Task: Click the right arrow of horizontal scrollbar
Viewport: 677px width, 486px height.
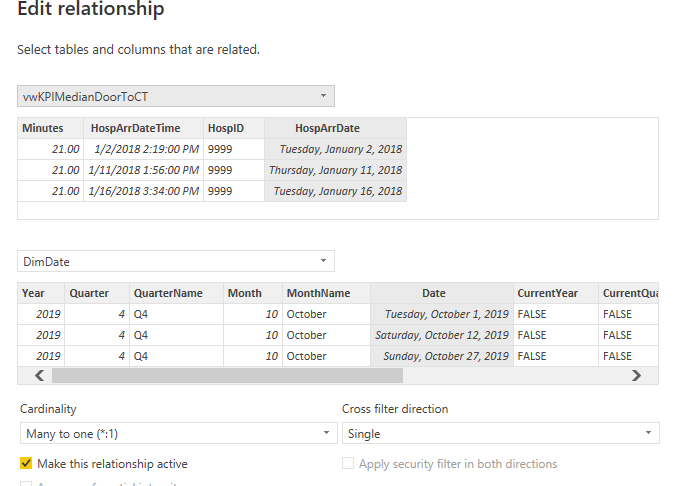Action: [x=636, y=376]
